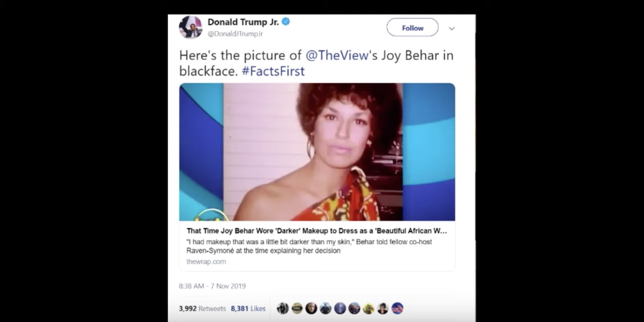Open the first liker avatar
644x322 pixels.
[x=283, y=308]
